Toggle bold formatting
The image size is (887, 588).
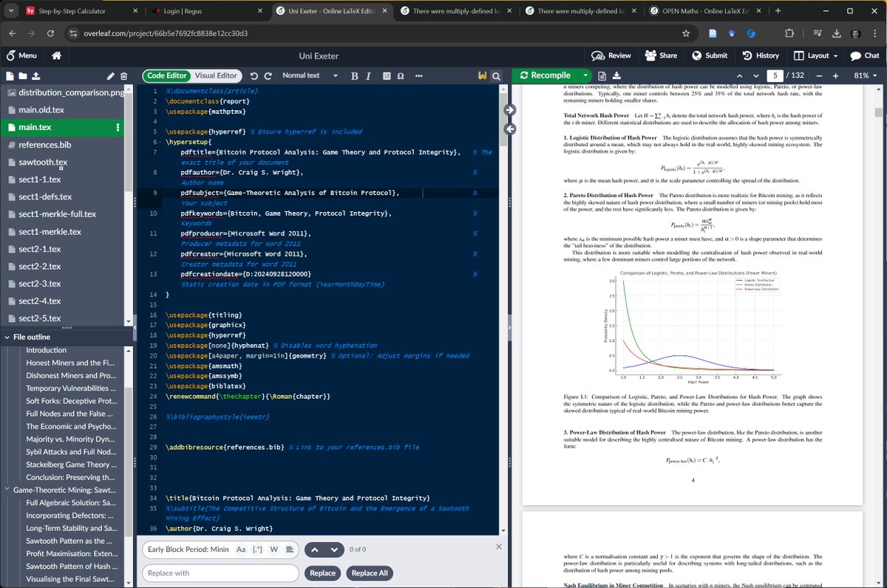coord(355,75)
